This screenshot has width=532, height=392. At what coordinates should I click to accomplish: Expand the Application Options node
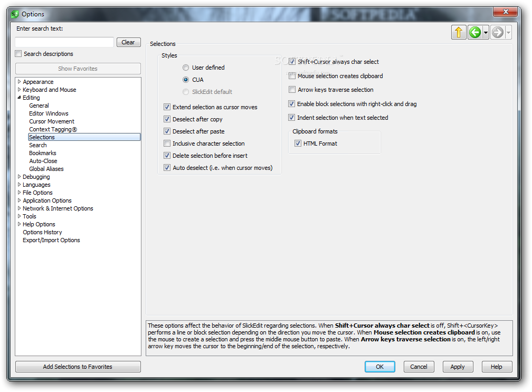point(19,200)
